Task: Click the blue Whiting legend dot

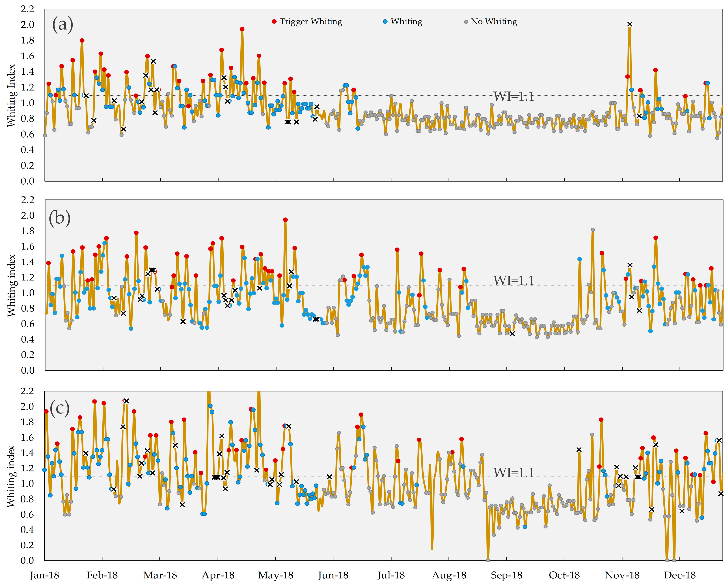Action: click(385, 22)
